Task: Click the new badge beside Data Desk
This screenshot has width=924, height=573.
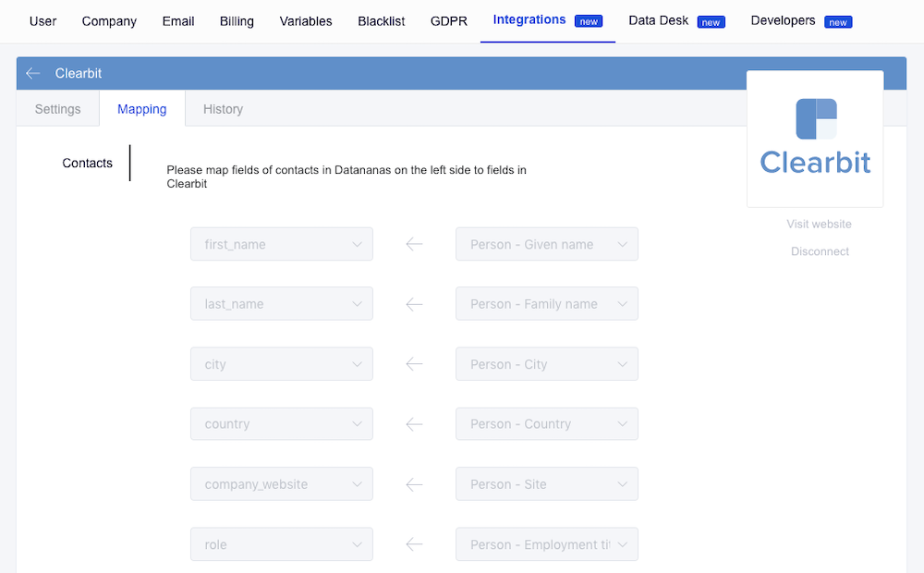Action: click(711, 22)
